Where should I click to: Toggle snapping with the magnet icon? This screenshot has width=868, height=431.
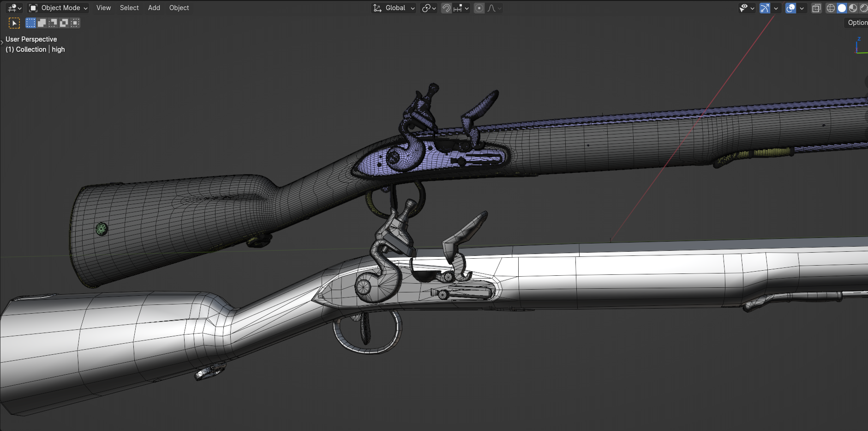446,8
